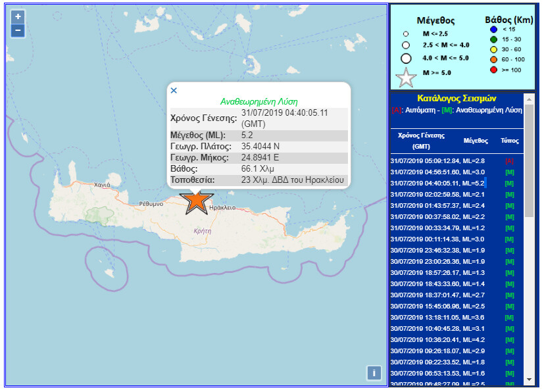Select event 31/07/2019 05:09:12.84, ML=2.8
The image size is (544, 392).
437,161
